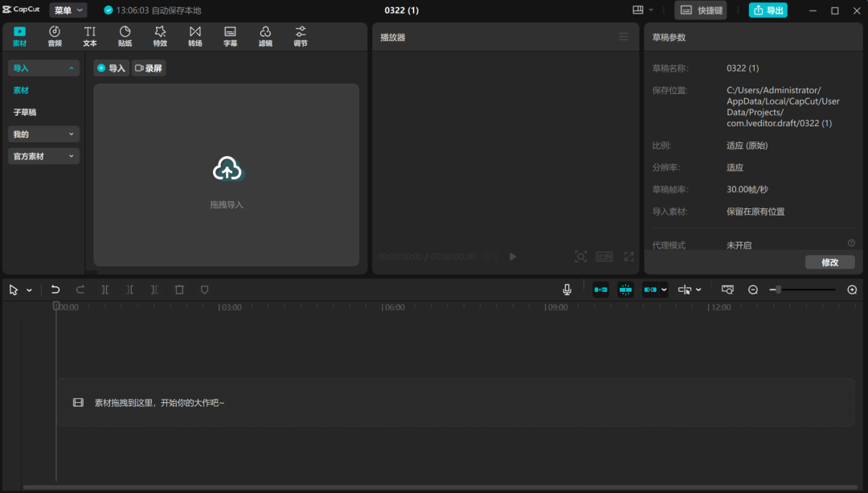Click the split clip icon
The width and height of the screenshot is (868, 493).
click(x=104, y=290)
